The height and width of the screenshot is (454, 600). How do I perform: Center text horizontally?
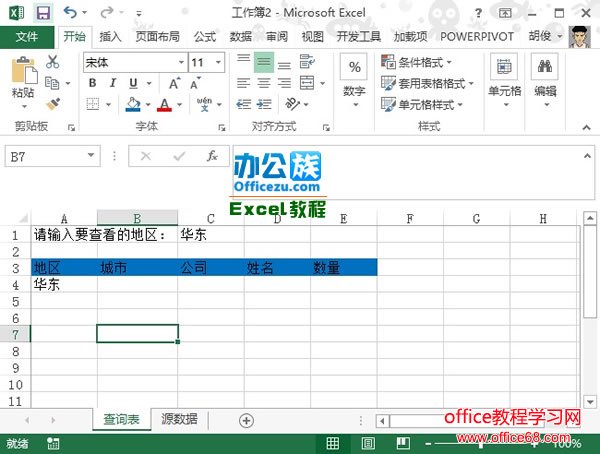(x=264, y=83)
